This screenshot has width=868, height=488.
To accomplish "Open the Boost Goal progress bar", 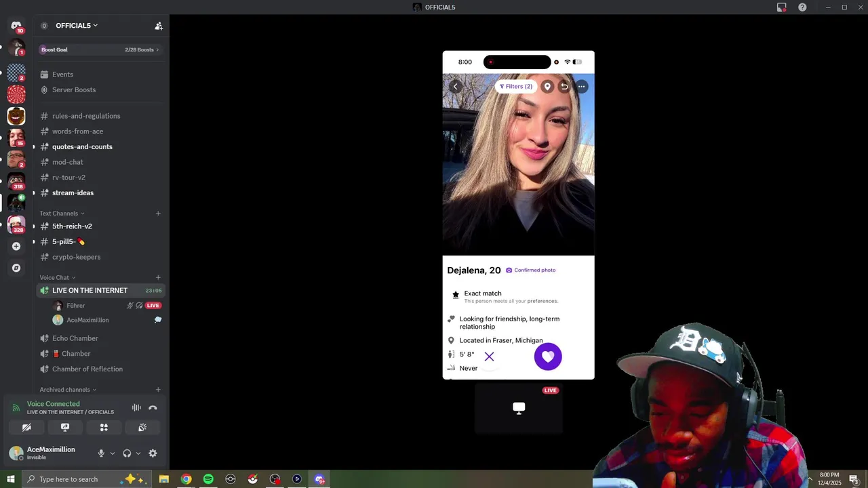I will pos(101,49).
